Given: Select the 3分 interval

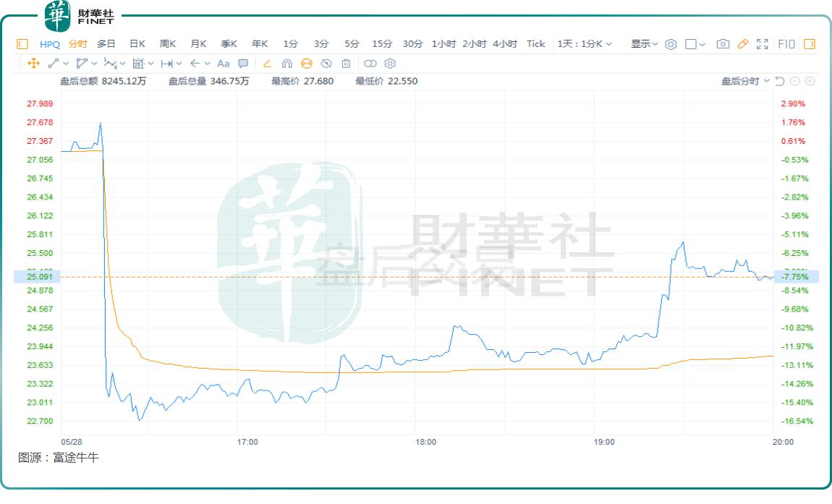Looking at the screenshot, I should coord(321,44).
